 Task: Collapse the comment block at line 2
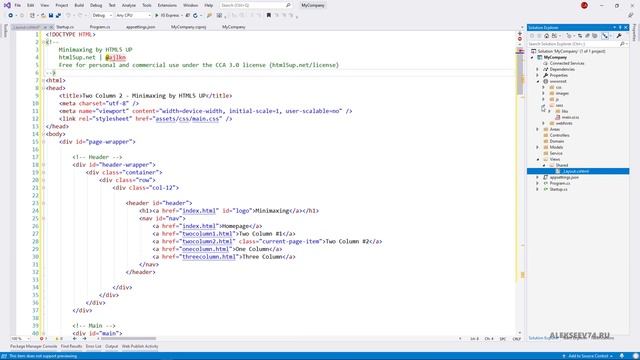pos(44,42)
